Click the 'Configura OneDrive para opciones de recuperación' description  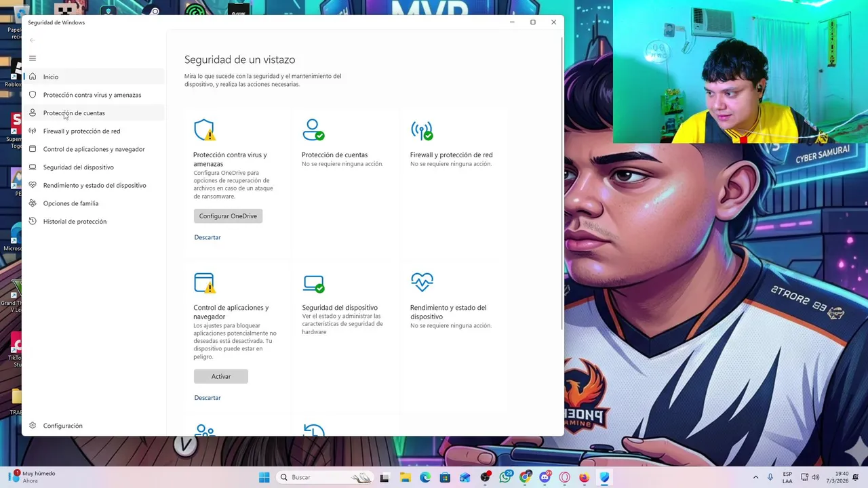(233, 184)
